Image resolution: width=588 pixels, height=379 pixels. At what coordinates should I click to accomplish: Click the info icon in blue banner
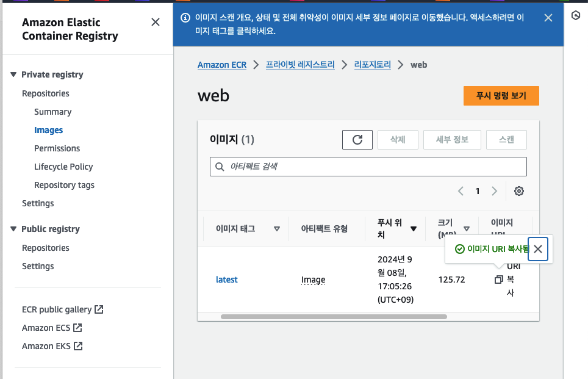(185, 18)
